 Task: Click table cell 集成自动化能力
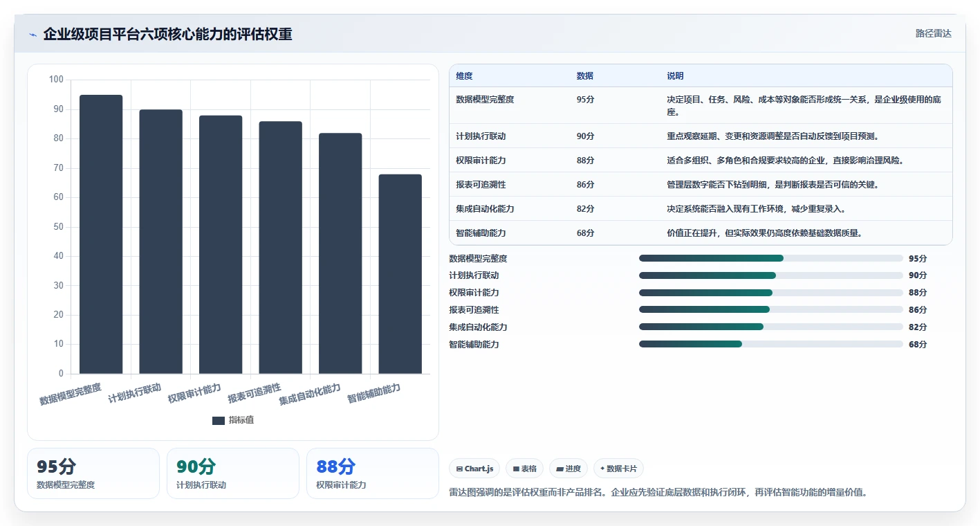[x=485, y=209]
